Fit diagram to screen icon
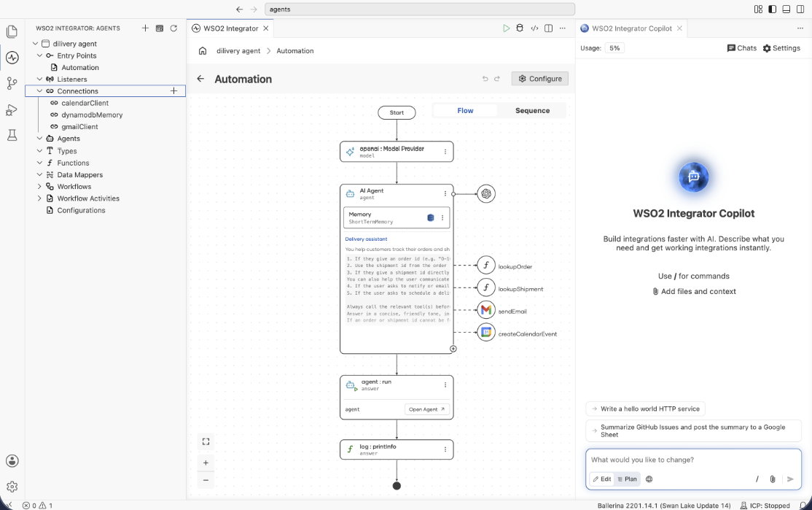This screenshot has height=510, width=812. [206, 441]
